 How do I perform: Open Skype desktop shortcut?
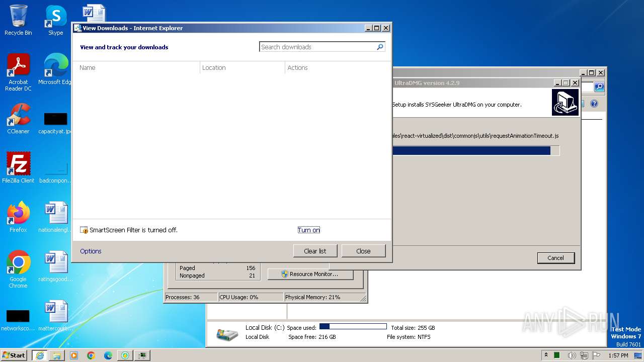tap(55, 20)
